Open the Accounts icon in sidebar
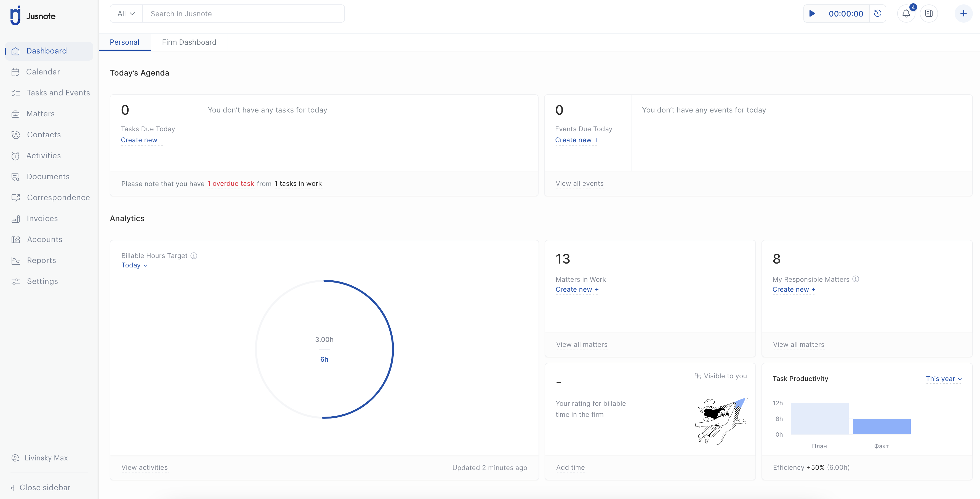 point(16,239)
